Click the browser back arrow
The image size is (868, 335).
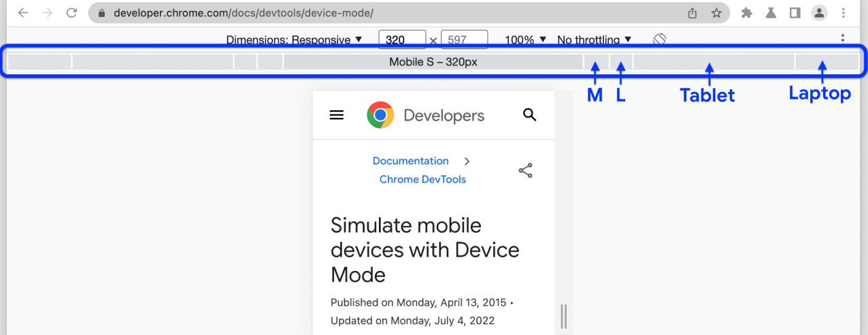click(23, 13)
